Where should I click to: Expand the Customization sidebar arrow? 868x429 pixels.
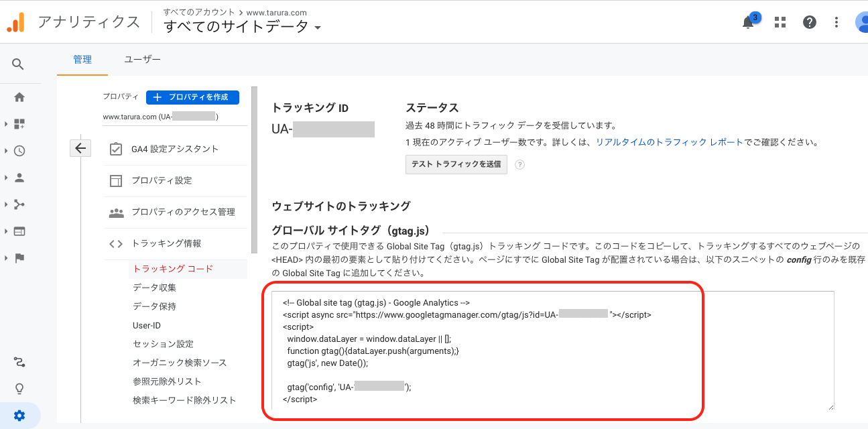pyautogui.click(x=6, y=124)
